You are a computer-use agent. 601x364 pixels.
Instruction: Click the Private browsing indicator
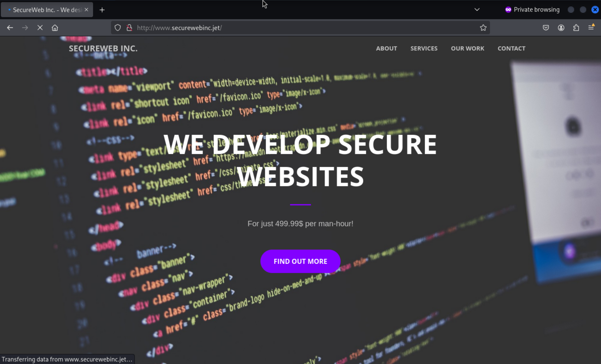532,10
